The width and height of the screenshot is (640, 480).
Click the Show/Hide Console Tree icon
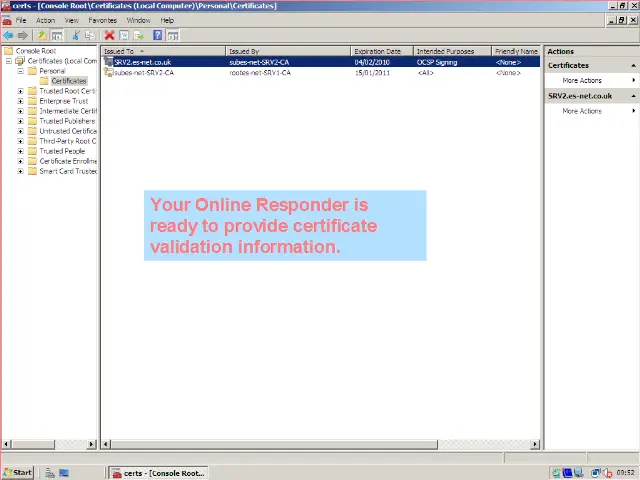click(x=57, y=35)
